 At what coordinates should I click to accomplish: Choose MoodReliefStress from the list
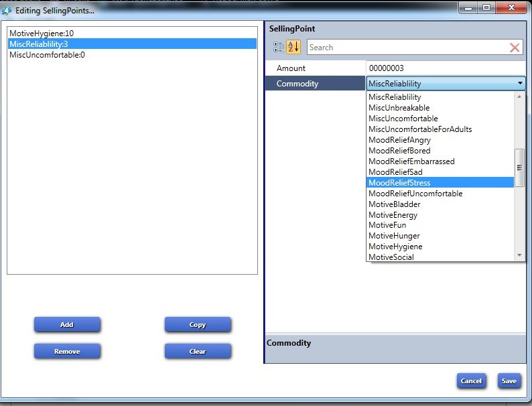pos(399,183)
